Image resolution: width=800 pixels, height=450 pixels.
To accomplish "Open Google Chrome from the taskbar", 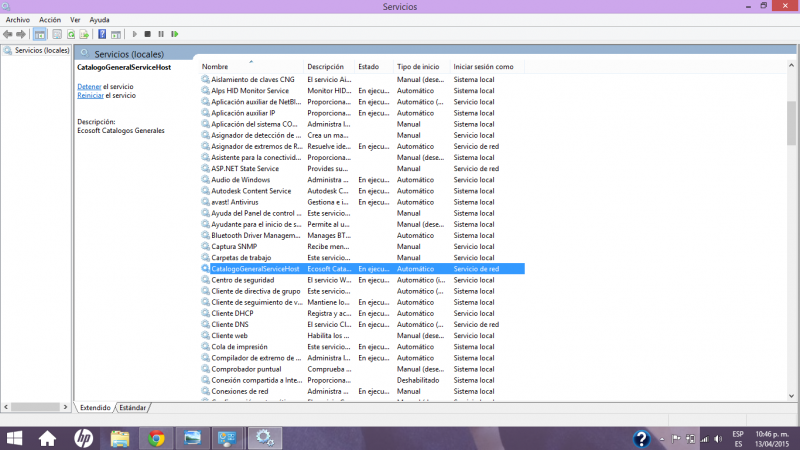I will (156, 438).
